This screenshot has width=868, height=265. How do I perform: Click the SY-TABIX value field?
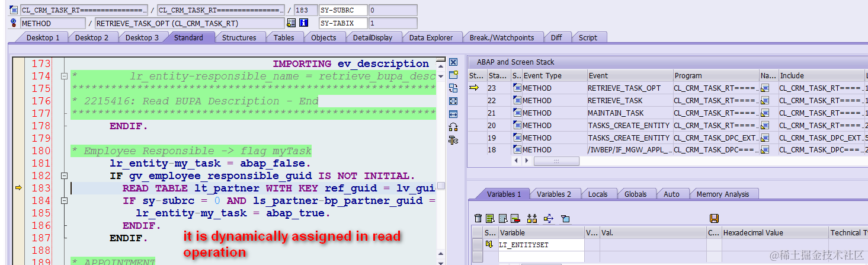click(393, 23)
